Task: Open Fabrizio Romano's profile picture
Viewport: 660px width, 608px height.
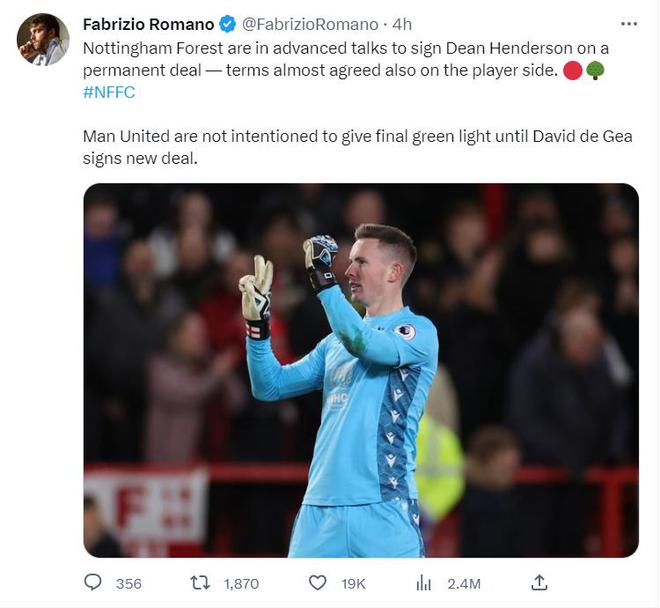Action: point(43,40)
